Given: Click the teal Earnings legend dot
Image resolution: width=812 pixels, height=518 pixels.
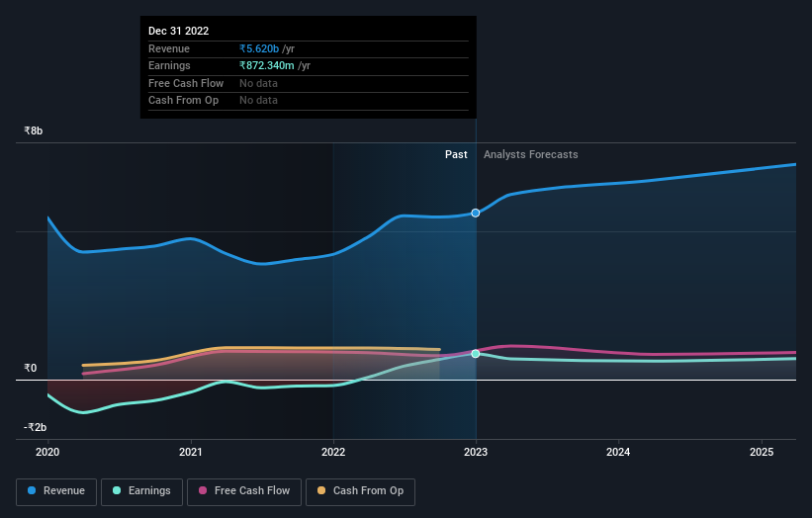Looking at the screenshot, I should [117, 490].
